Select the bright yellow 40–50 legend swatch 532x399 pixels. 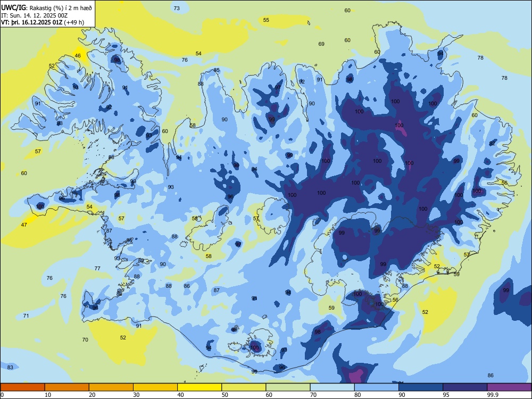[199, 387]
